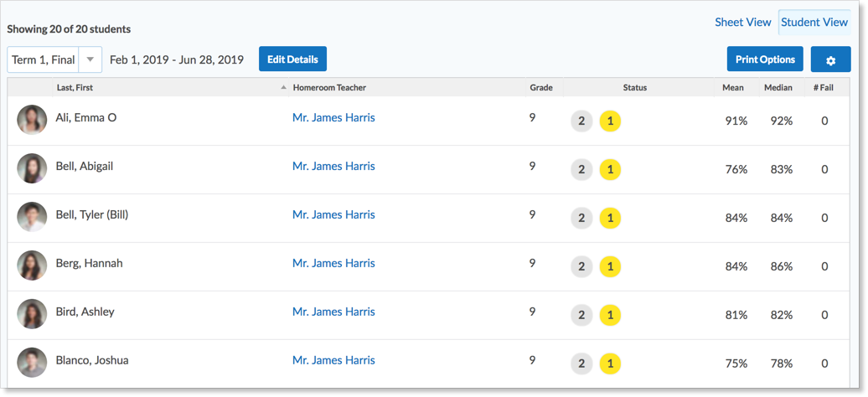Select the Student View tab
This screenshot has height=397, width=868.
(814, 23)
